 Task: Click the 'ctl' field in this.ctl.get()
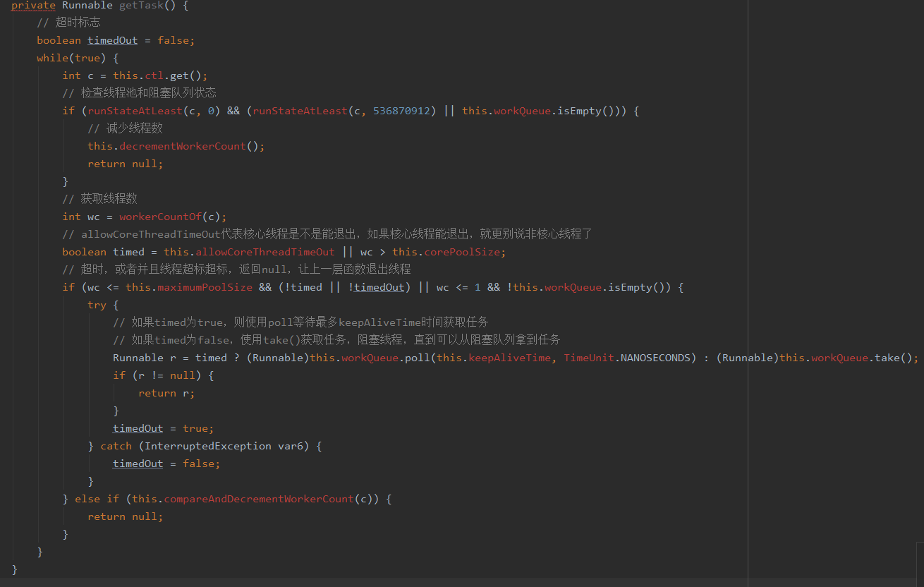click(154, 75)
